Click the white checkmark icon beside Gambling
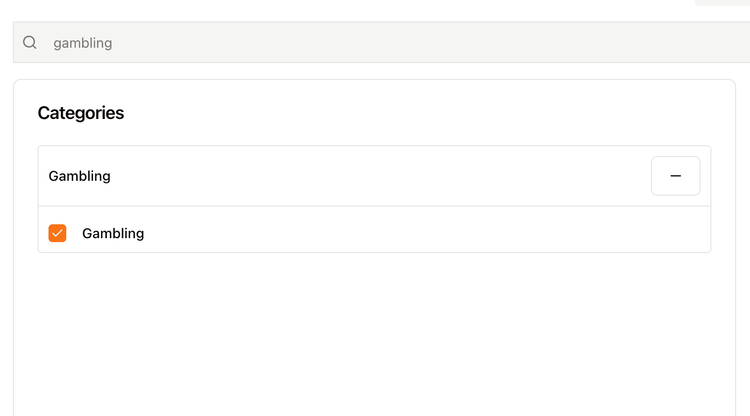 [x=58, y=233]
